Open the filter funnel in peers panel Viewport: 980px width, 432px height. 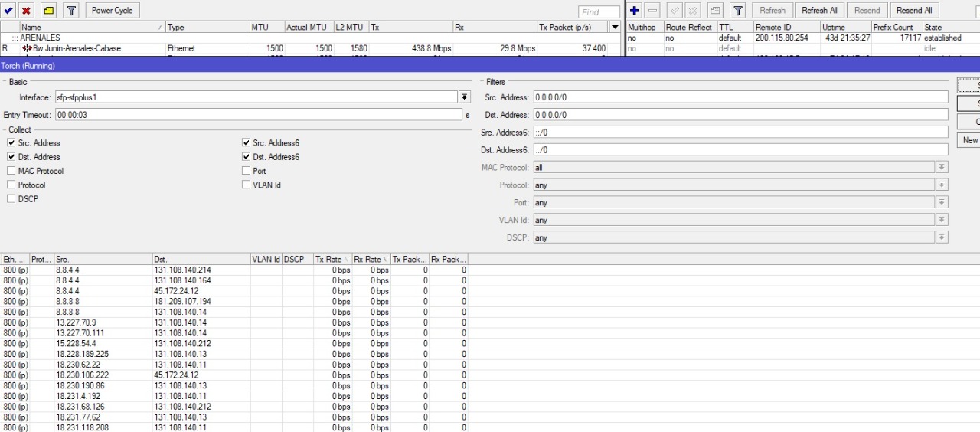(x=738, y=11)
